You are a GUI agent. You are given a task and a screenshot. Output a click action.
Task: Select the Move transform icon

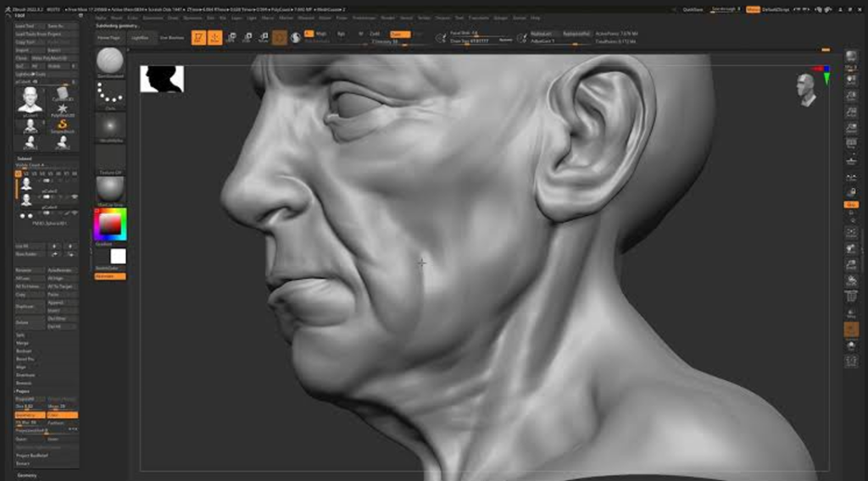pyautogui.click(x=231, y=37)
